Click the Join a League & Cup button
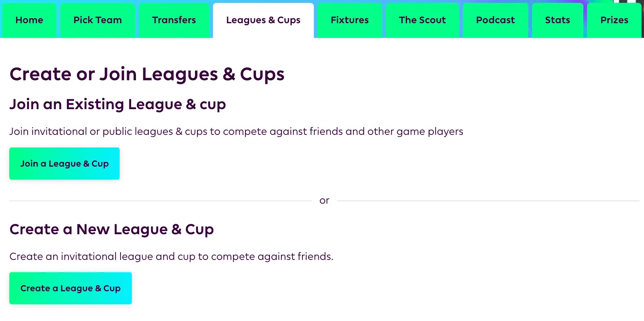This screenshot has width=644, height=321. [x=64, y=163]
